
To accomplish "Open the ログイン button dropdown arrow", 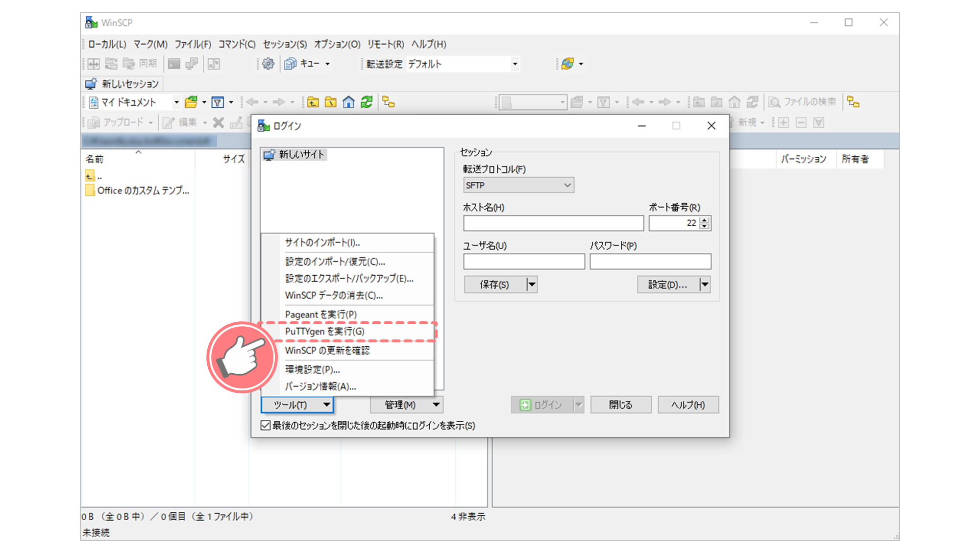I will (x=579, y=405).
